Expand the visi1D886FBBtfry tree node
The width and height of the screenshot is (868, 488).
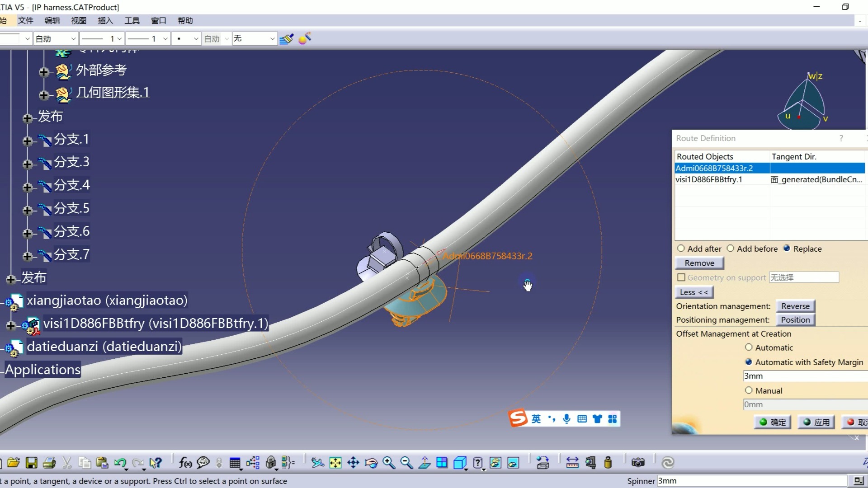tap(10, 325)
